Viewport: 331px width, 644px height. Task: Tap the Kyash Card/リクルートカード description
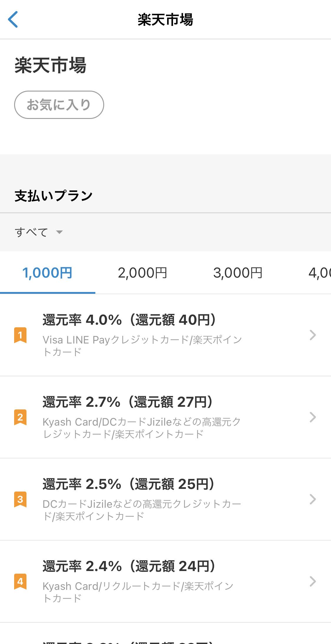click(x=138, y=592)
